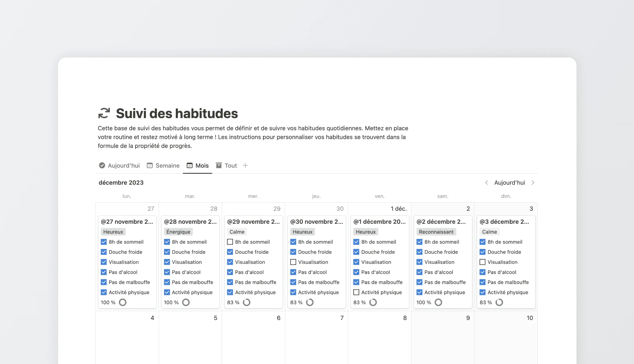
Task: Click the plus icon to add a view
Action: click(245, 166)
